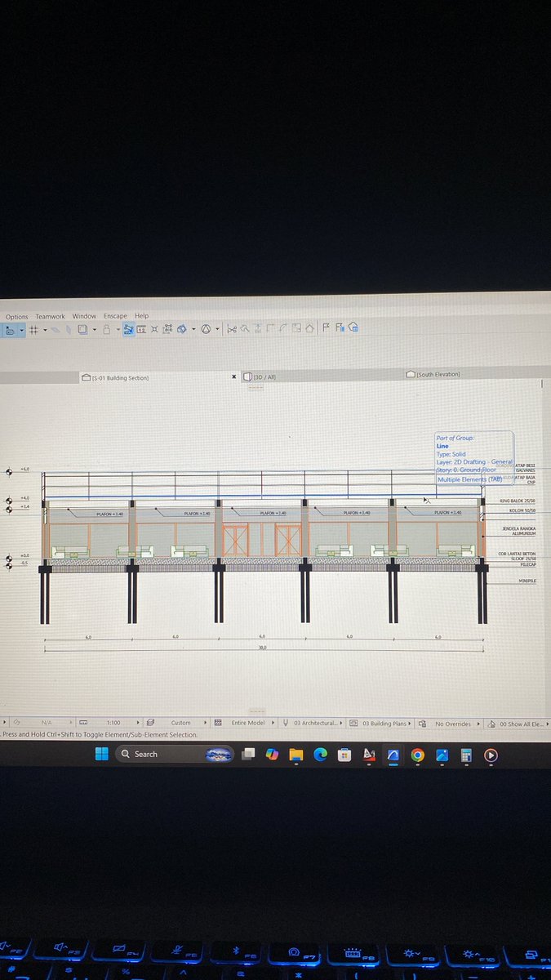Open the Grid Snap dropdown arrow

click(x=44, y=330)
